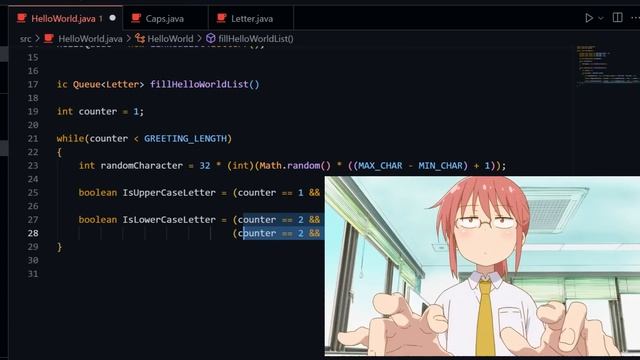Click the minimap code overview

pos(607,65)
